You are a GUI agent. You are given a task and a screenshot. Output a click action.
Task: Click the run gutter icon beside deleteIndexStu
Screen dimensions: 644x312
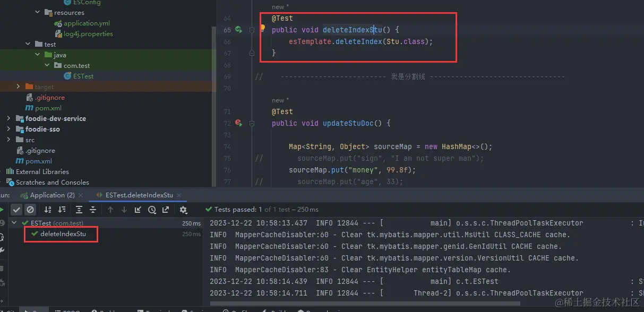click(x=239, y=30)
